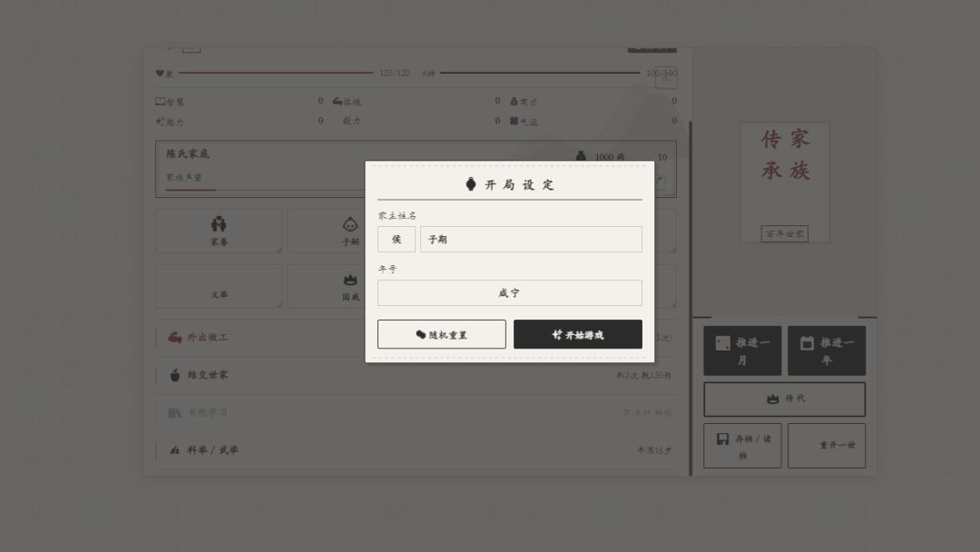Click the book icon for 智慧
This screenshot has height=552, width=980.
click(160, 101)
